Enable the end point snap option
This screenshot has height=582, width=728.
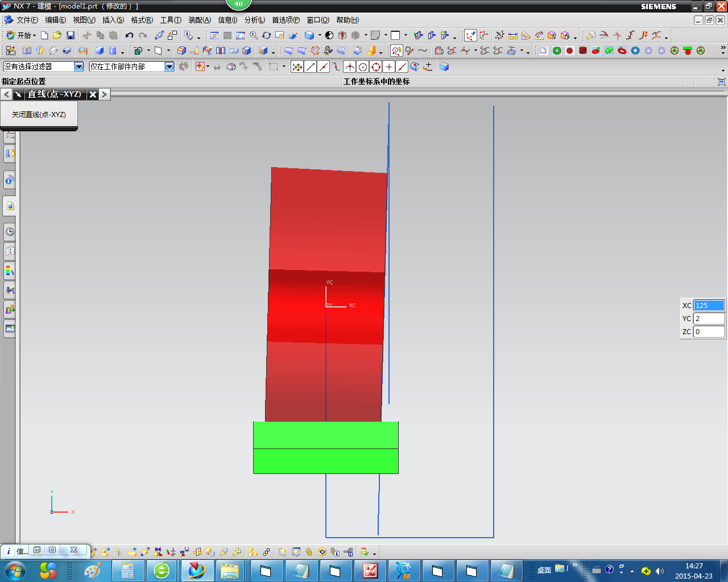311,66
